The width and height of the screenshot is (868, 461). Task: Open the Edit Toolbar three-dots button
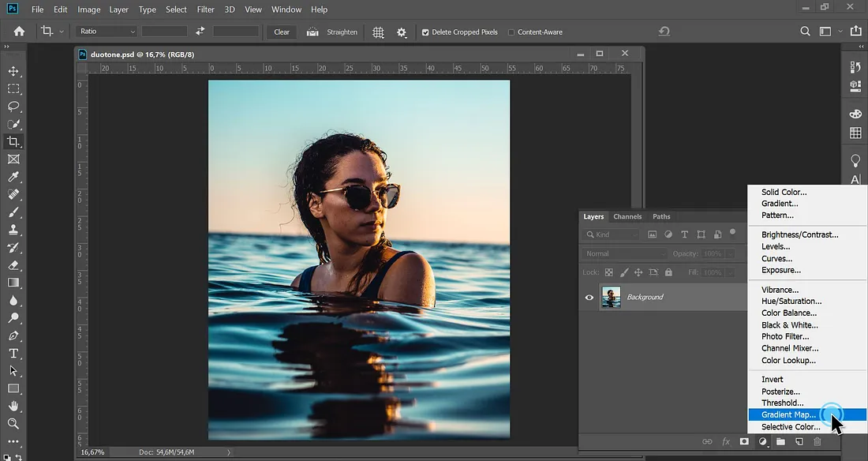(13, 441)
